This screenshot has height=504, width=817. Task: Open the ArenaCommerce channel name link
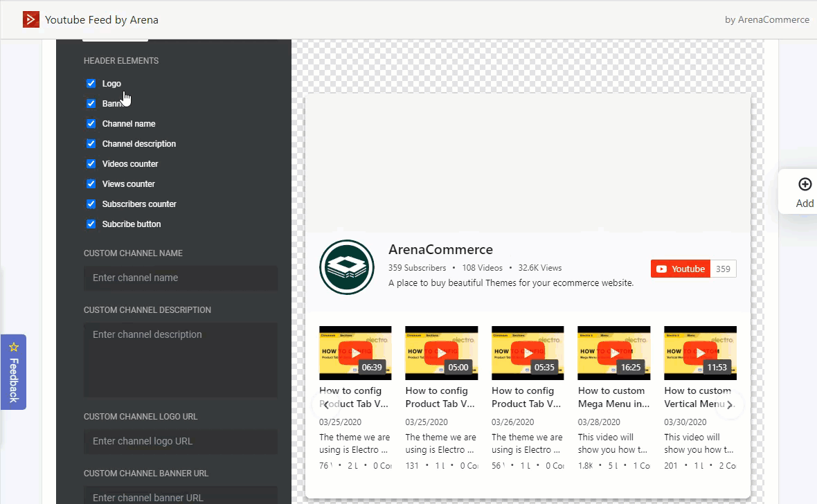[440, 250]
